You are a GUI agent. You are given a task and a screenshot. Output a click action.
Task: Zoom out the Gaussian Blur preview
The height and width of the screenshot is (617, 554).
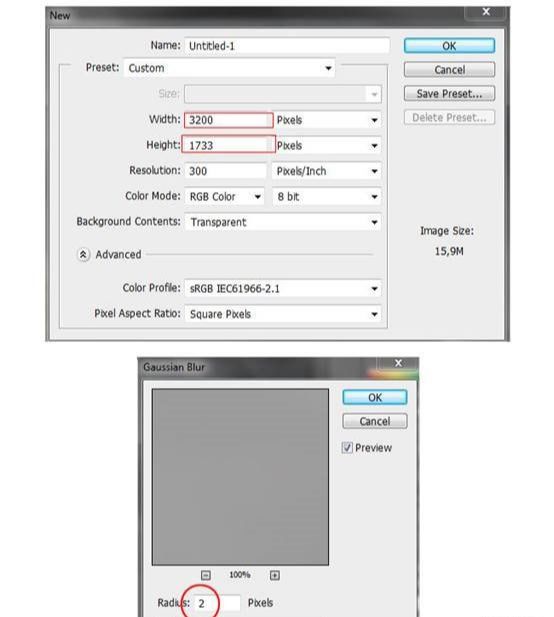click(206, 575)
